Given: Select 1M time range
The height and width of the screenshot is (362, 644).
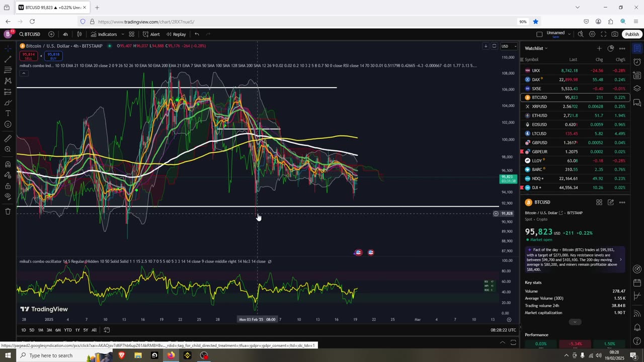Looking at the screenshot, I should pos(41,330).
